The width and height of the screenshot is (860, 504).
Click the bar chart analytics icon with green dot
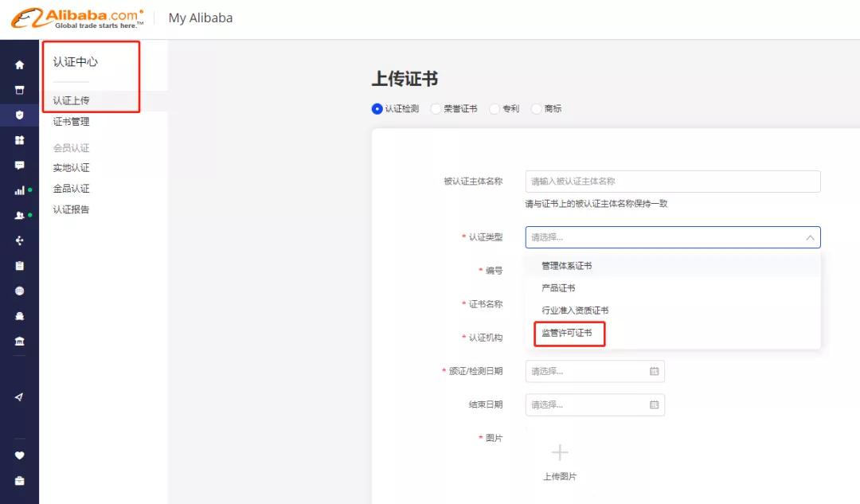pyautogui.click(x=20, y=189)
